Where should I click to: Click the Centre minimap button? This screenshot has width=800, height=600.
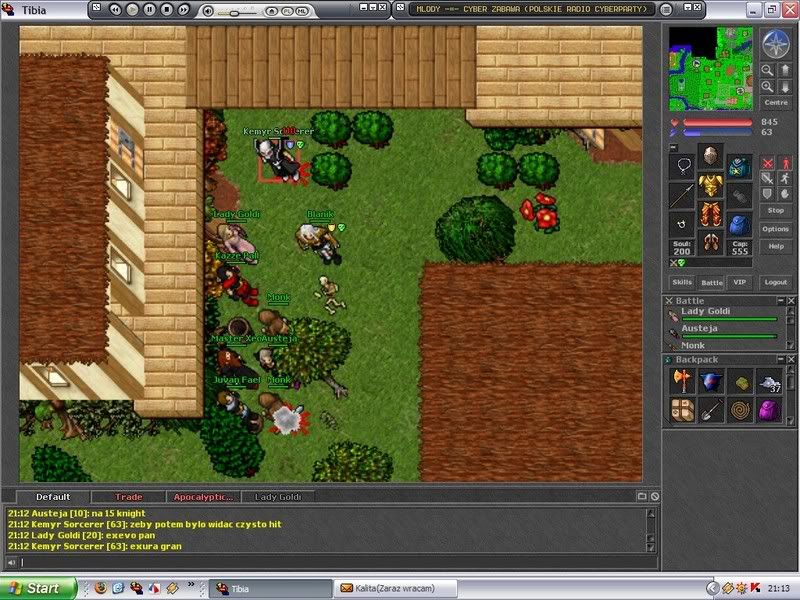[776, 103]
